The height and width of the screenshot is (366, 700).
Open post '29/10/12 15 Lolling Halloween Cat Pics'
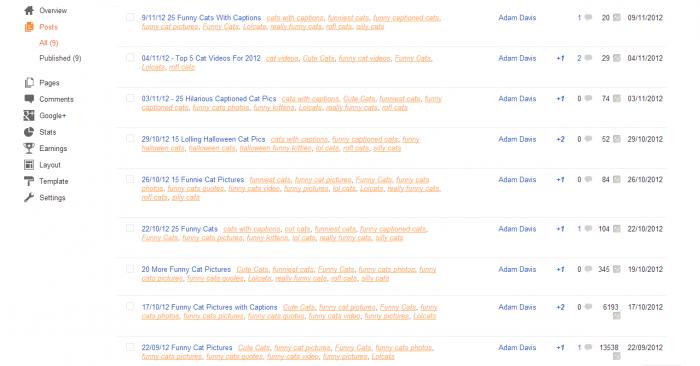(x=203, y=139)
